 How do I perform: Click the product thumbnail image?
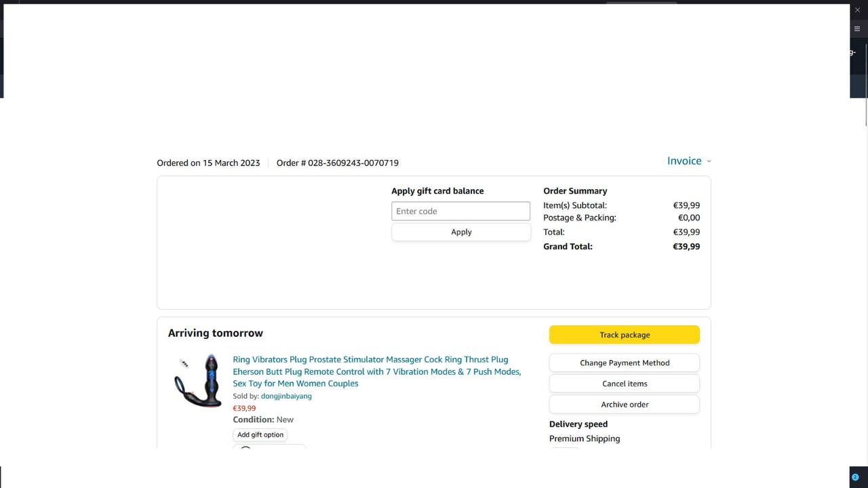pos(197,381)
